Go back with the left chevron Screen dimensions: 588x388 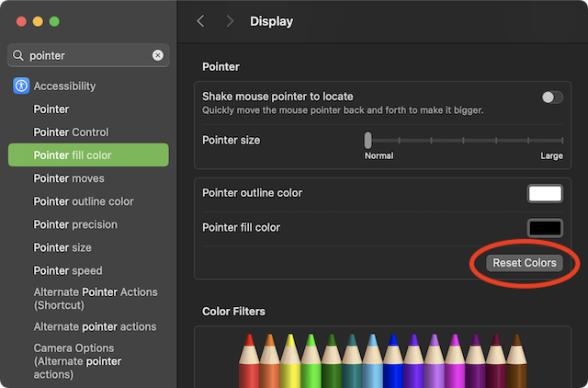point(201,21)
